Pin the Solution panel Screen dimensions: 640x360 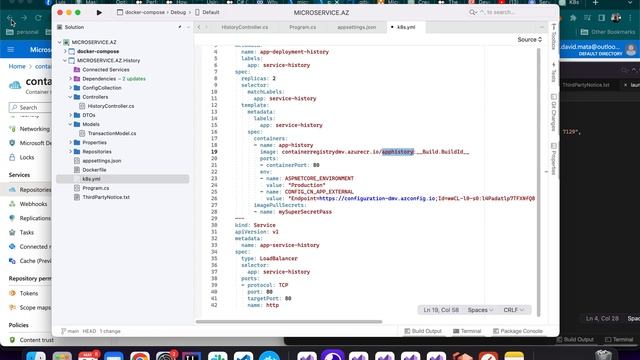coord(180,27)
